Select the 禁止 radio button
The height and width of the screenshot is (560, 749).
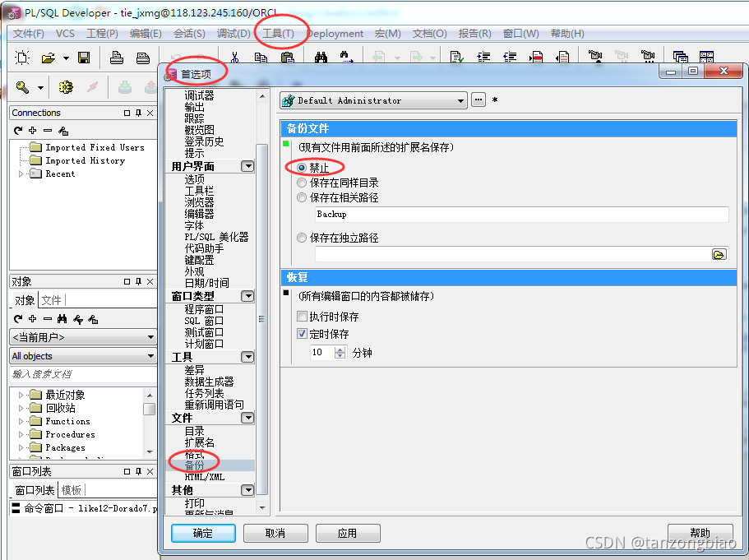[302, 168]
